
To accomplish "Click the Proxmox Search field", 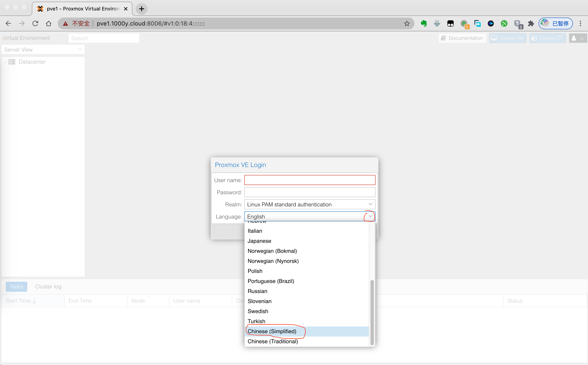I will tap(104, 38).
